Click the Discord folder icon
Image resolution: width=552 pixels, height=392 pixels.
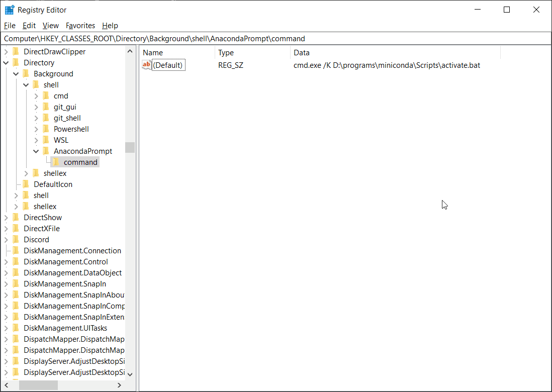coord(16,240)
